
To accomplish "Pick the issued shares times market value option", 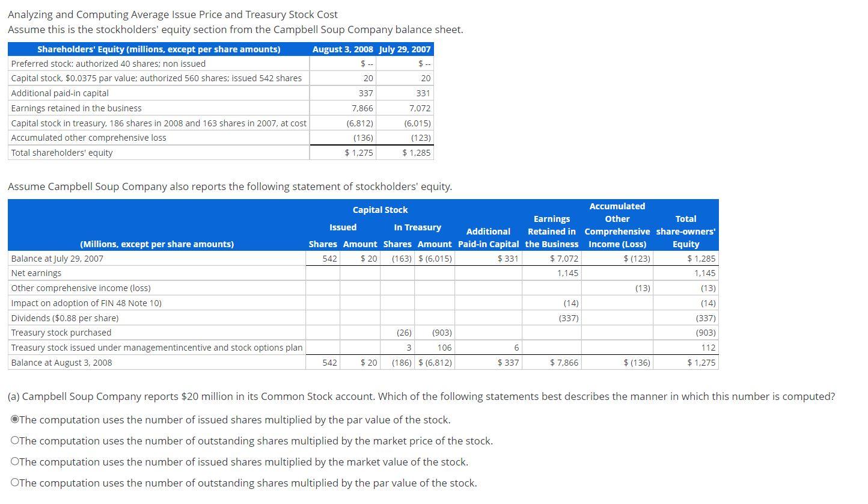I will [x=15, y=462].
